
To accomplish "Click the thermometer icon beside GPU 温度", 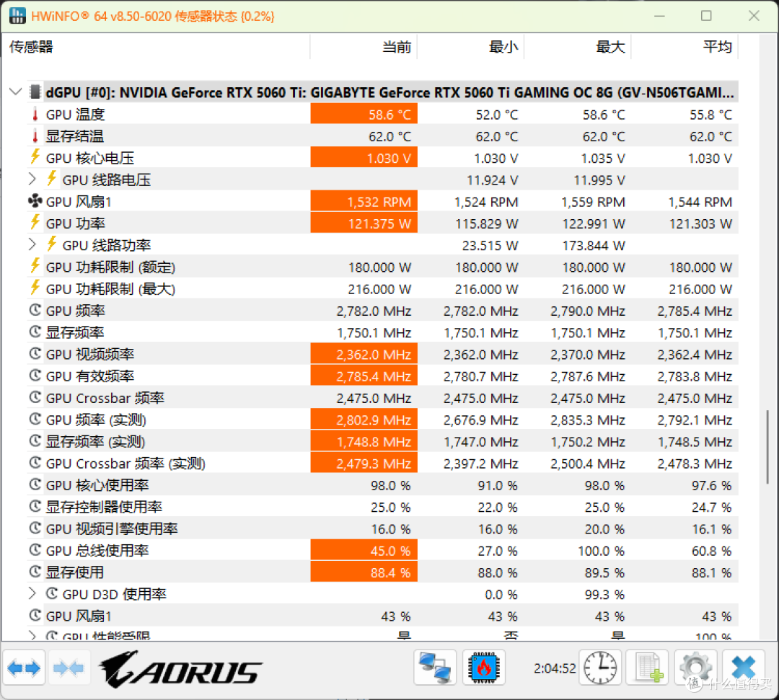I will coord(35,115).
